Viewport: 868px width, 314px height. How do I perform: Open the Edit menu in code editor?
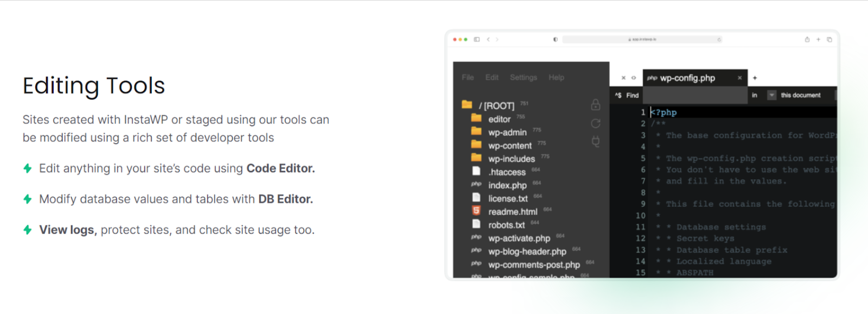tap(492, 77)
